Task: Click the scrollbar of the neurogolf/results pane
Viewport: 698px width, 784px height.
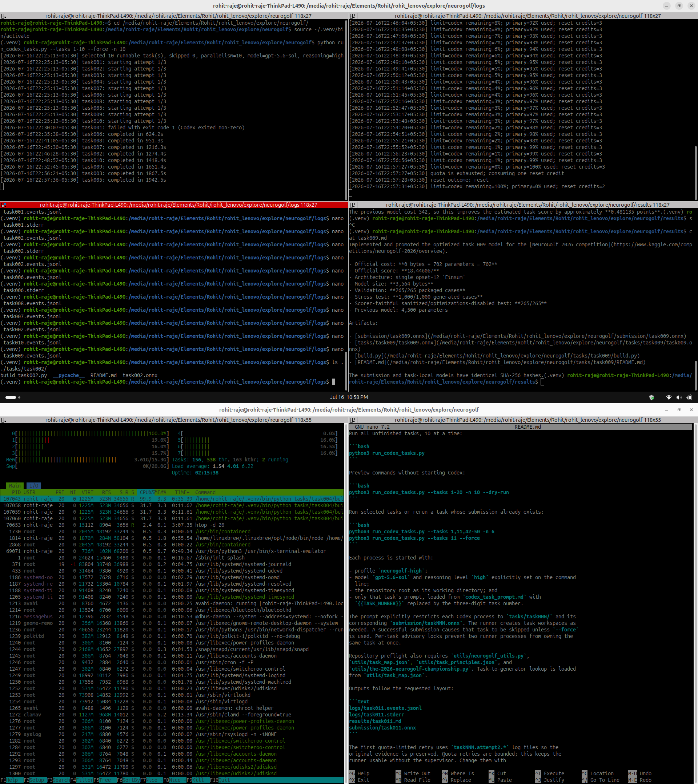Action: [x=695, y=376]
